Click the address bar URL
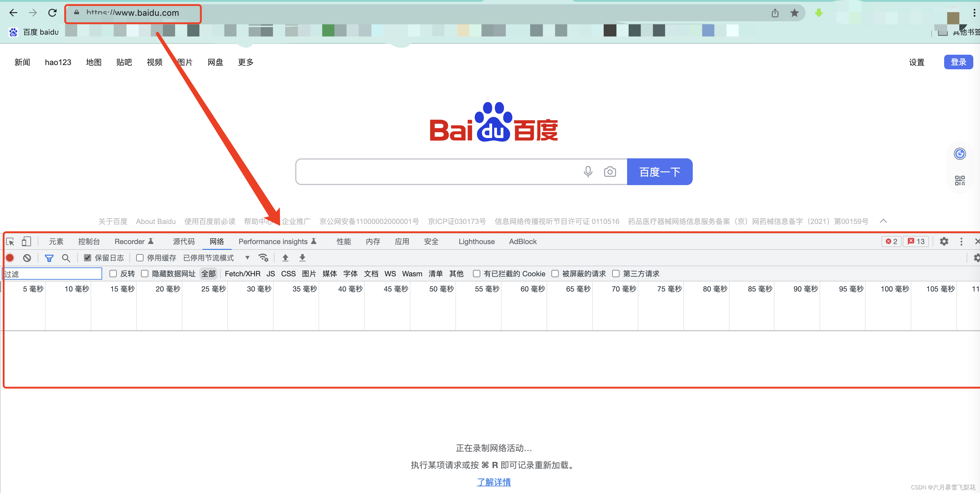Image resolution: width=980 pixels, height=493 pixels. click(x=133, y=13)
